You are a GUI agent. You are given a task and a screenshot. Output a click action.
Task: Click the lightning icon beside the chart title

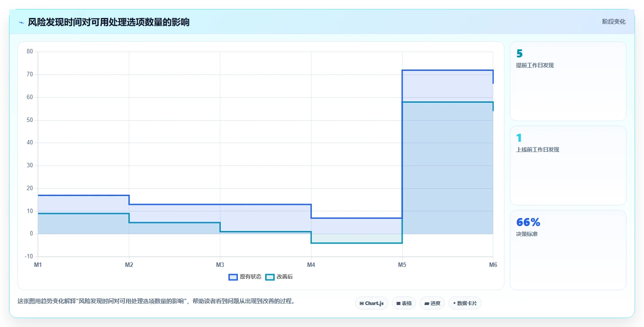(x=22, y=22)
